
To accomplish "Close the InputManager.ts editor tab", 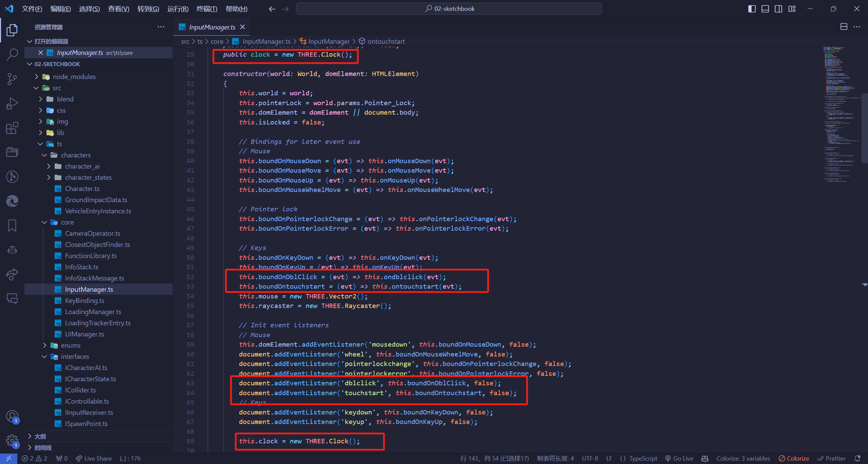I will 243,27.
